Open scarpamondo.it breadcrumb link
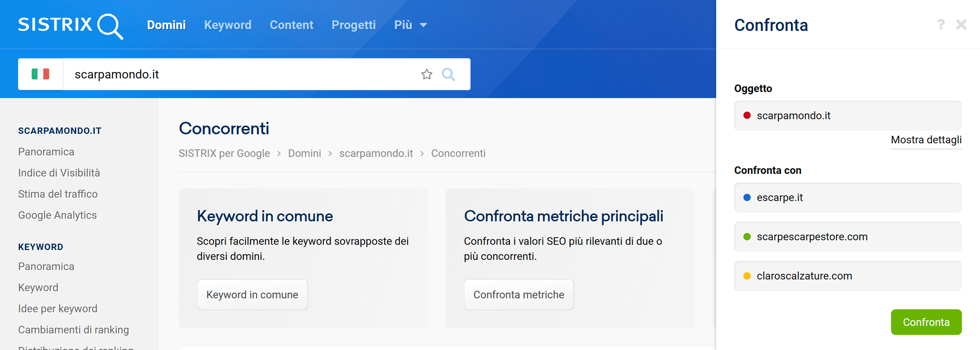This screenshot has height=350, width=980. [x=376, y=153]
